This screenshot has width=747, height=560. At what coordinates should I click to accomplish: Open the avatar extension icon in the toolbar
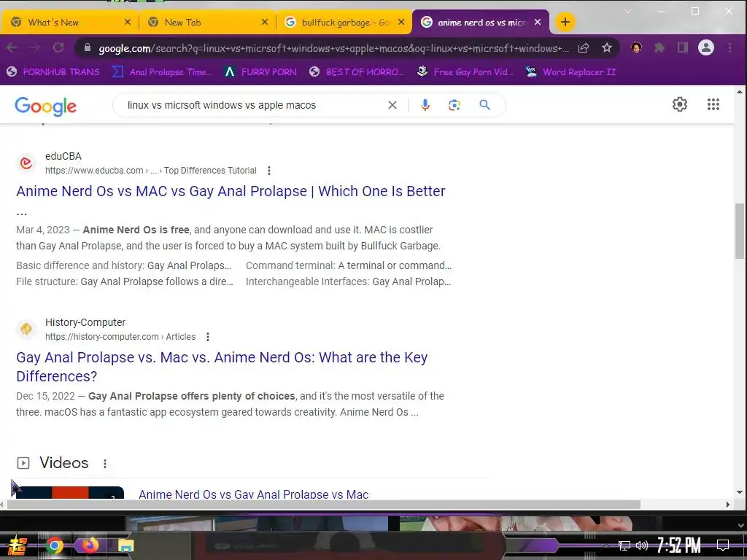pos(636,47)
